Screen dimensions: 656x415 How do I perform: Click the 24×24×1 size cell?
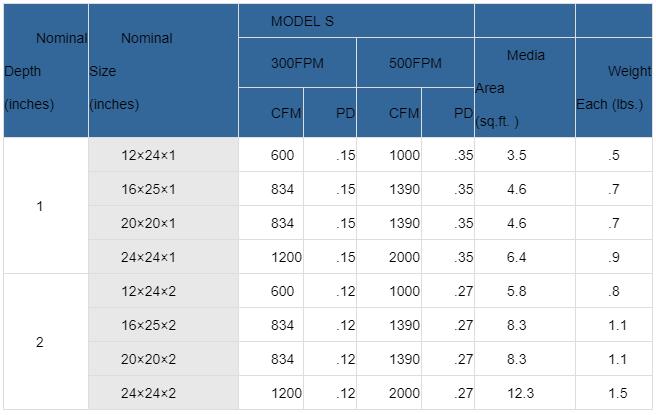point(163,257)
